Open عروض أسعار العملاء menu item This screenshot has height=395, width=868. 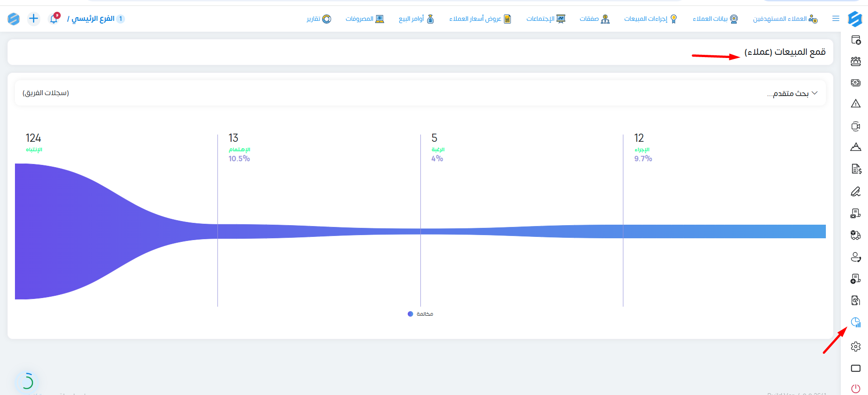tap(480, 19)
